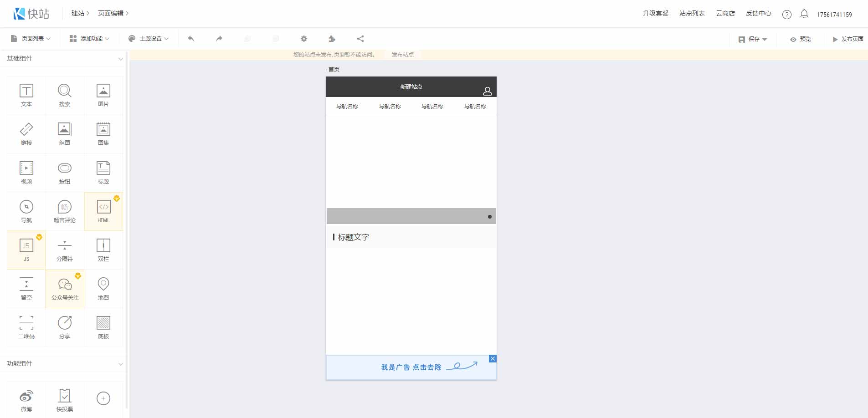868x418 pixels.
Task: Close the ad banner in preview
Action: click(493, 358)
